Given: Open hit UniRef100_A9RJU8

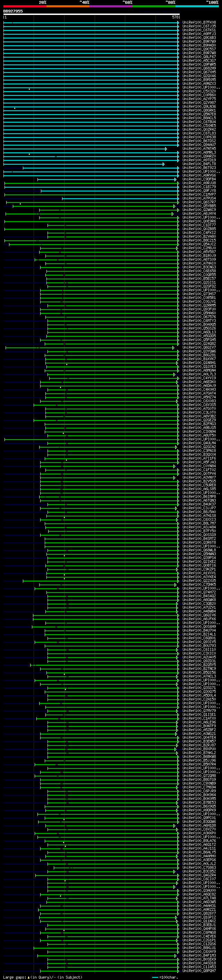Looking at the screenshot, I should point(199,183).
